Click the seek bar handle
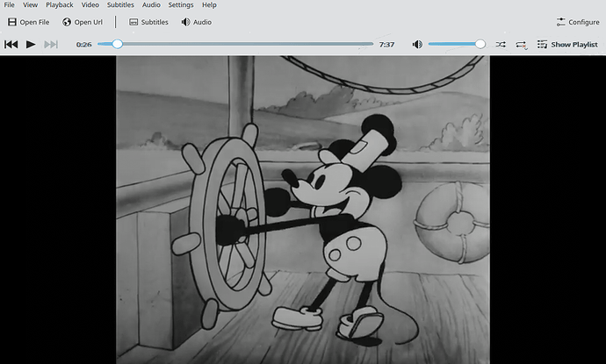 click(x=118, y=44)
